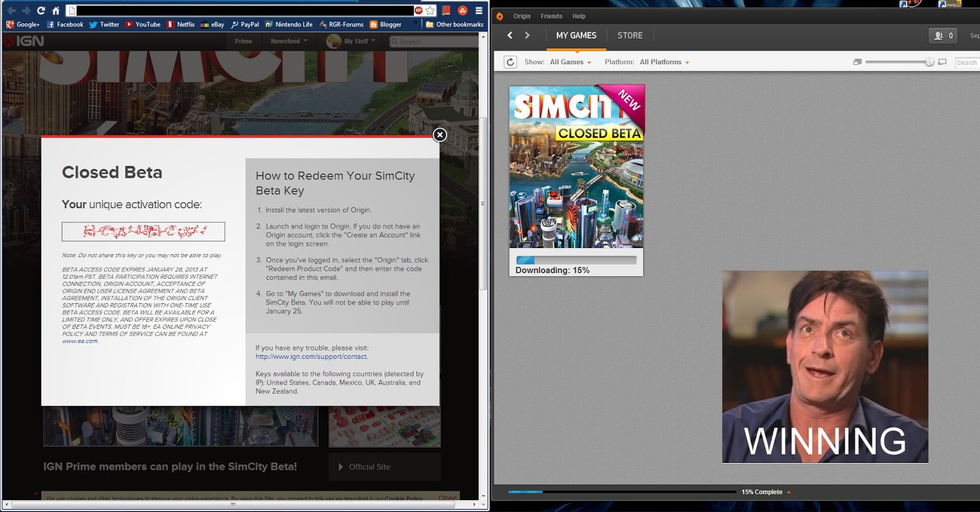
Task: Click the Official Site button
Action: tap(385, 467)
